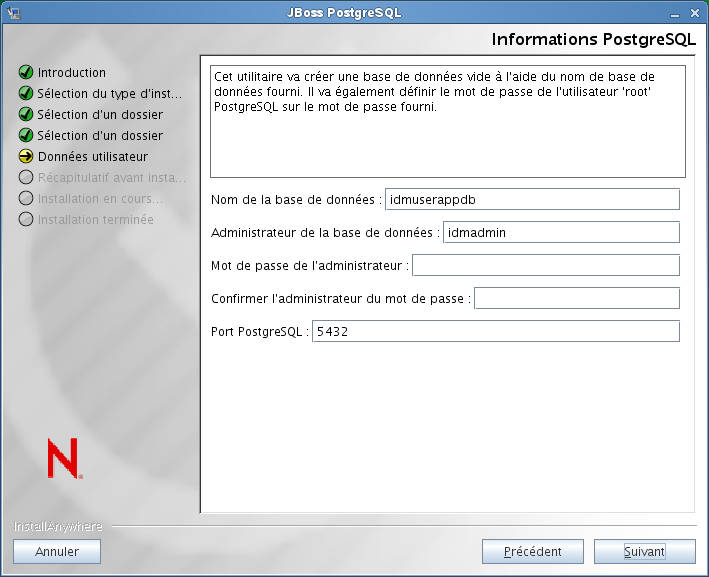Click the 'Mot de passe de l'administrateur :' label

click(310, 266)
